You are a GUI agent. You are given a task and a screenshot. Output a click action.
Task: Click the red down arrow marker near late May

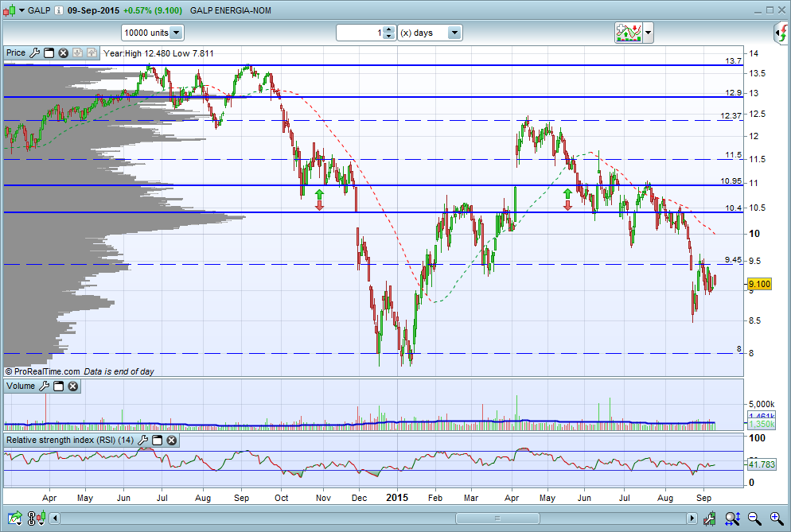[x=567, y=205]
